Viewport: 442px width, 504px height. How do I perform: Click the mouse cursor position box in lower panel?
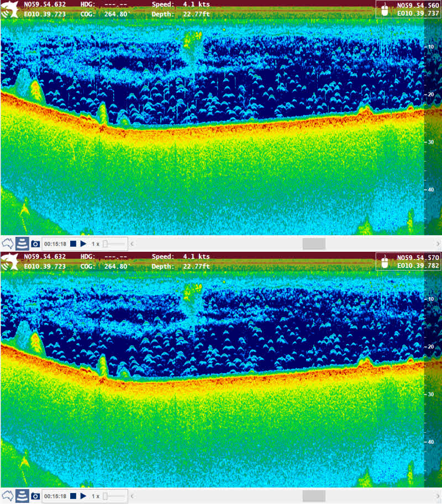[x=408, y=261]
